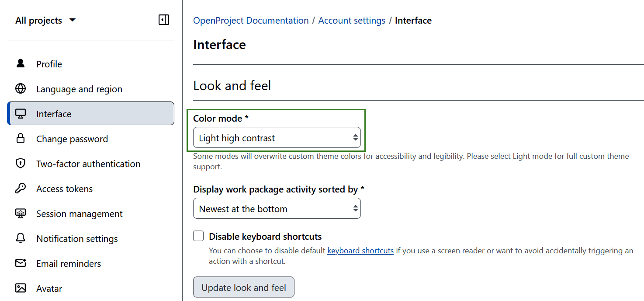Click the globe icon next to Language and region

click(x=20, y=88)
